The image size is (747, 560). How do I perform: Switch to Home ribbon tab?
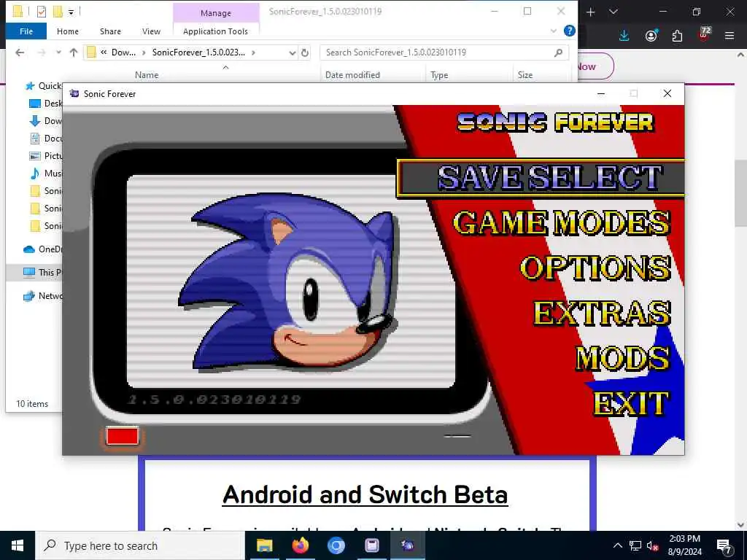tap(68, 31)
